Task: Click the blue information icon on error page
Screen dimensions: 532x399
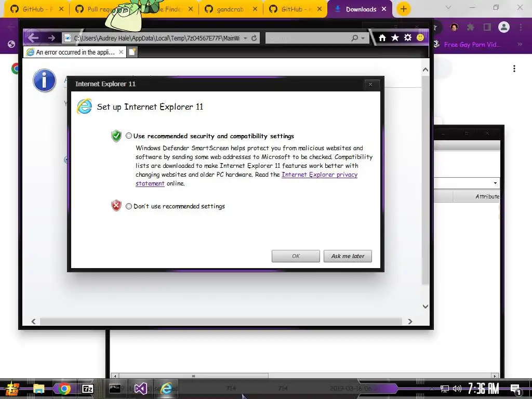Action: (44, 81)
